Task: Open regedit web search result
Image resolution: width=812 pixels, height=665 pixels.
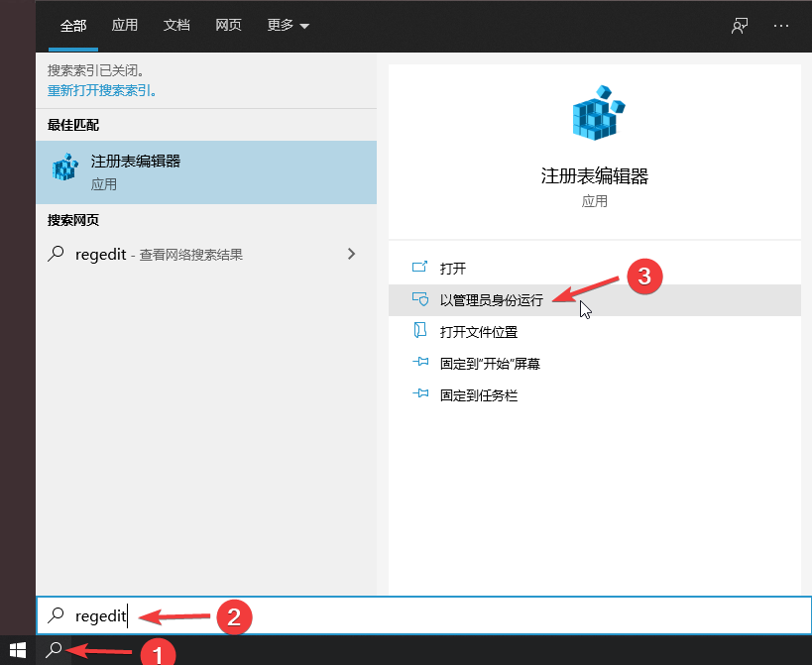Action: pos(206,254)
